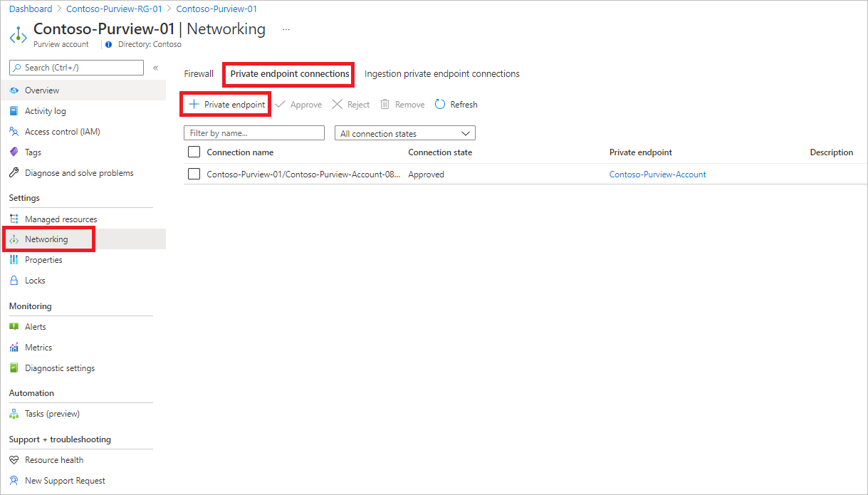Check the select-all connections checkbox
The height and width of the screenshot is (495, 868).
click(194, 152)
